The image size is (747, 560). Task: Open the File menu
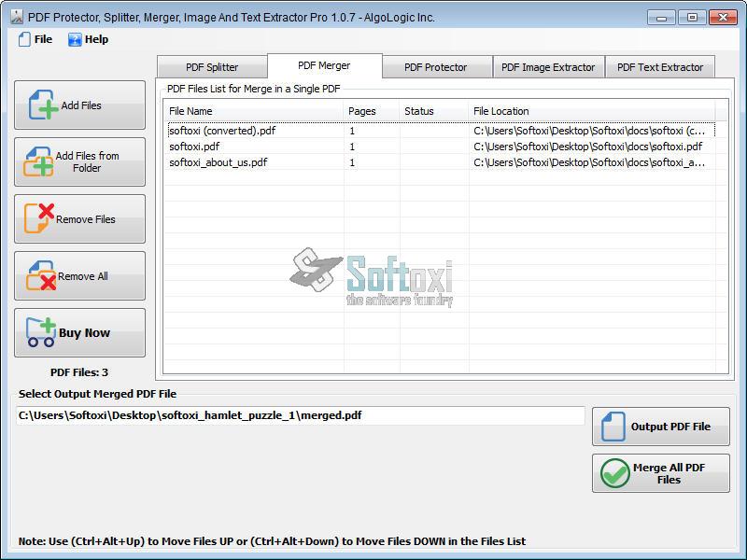pos(35,39)
